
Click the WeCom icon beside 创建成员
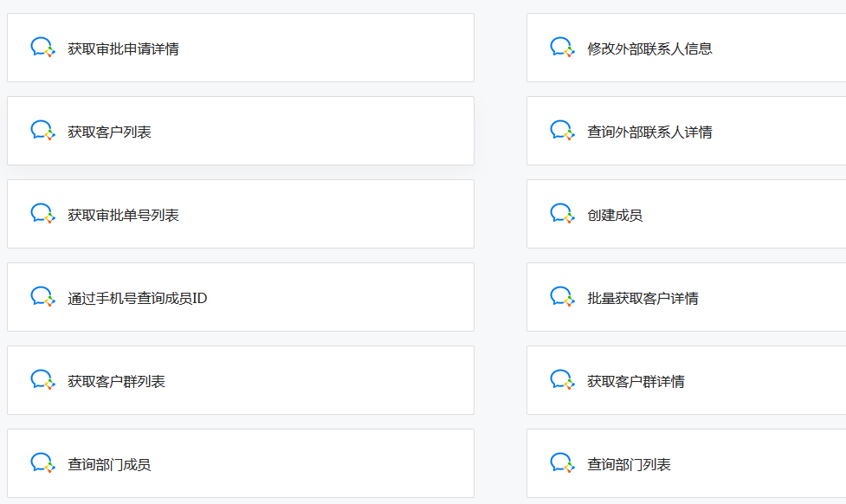[x=562, y=214]
